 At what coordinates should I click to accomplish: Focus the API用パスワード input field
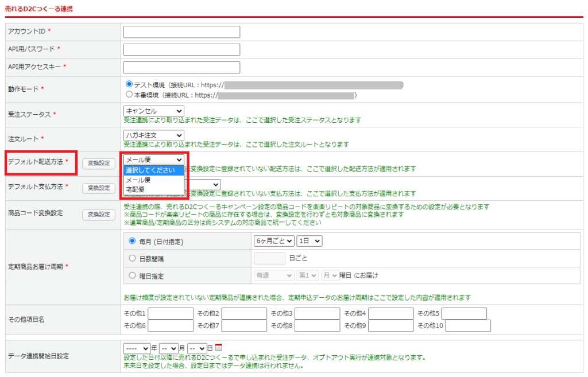pos(181,49)
